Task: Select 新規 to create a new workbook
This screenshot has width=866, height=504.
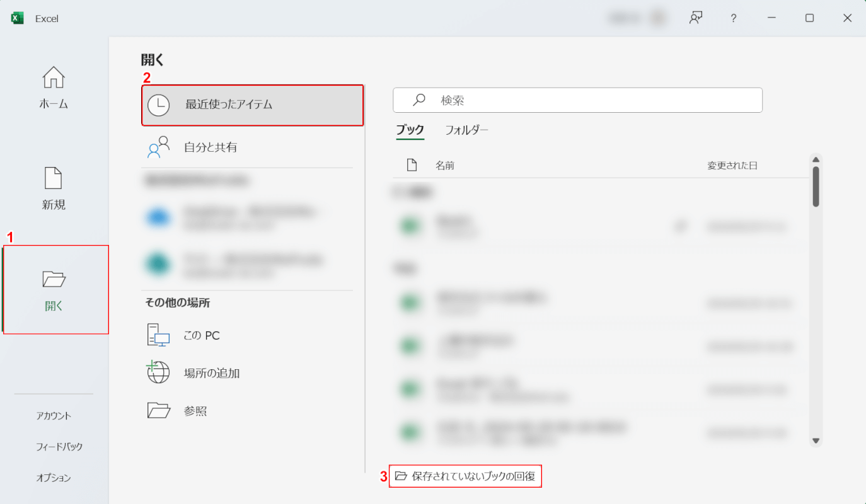Action: pos(54,188)
